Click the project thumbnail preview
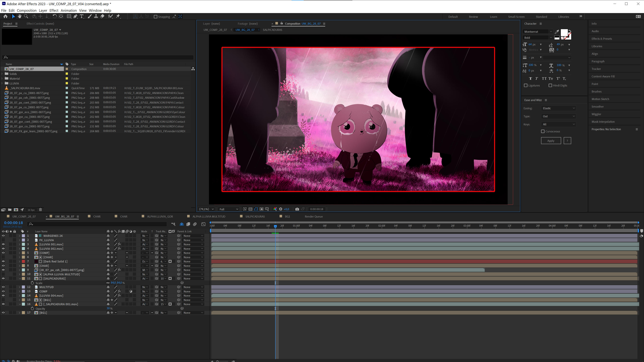Image resolution: width=644 pixels, height=362 pixels. 17,37
